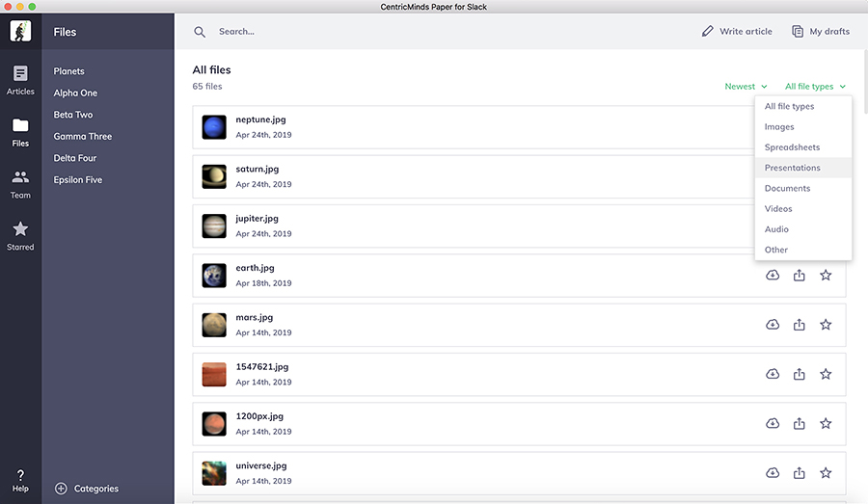Share universe.jpg using share icon
This screenshot has width=868, height=504.
[x=799, y=473]
